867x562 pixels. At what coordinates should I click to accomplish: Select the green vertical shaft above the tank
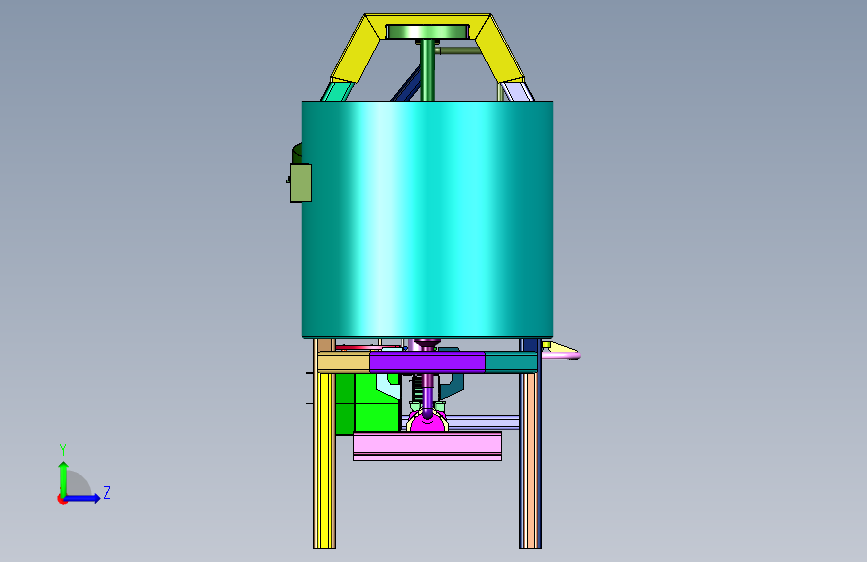427,70
